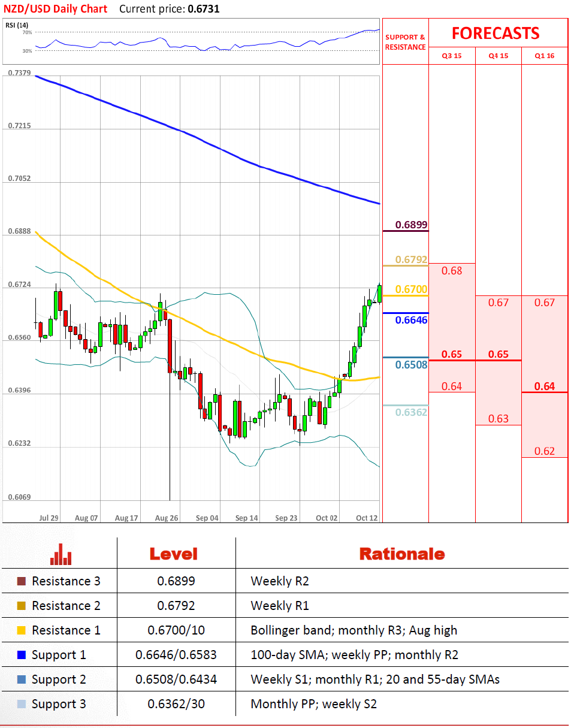574x728 pixels.
Task: Select the Q1 16 forecast column header
Action: click(545, 56)
